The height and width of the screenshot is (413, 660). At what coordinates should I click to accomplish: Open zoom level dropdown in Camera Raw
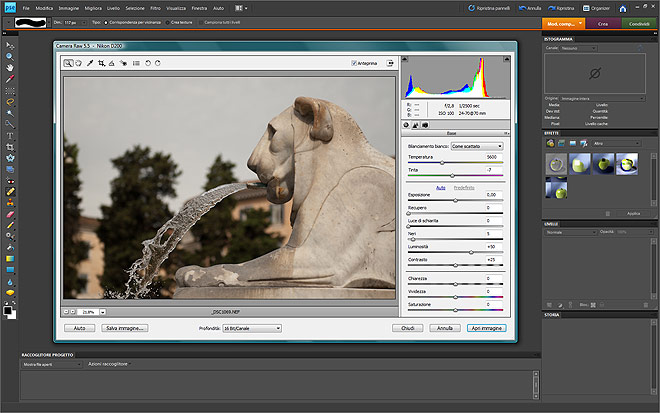tap(102, 312)
